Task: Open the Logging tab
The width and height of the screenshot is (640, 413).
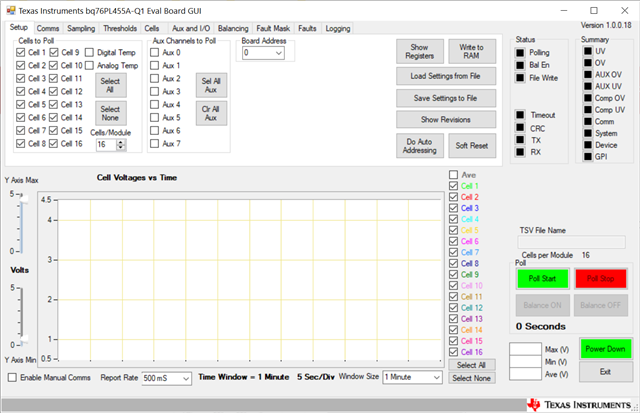Action: pyautogui.click(x=338, y=28)
